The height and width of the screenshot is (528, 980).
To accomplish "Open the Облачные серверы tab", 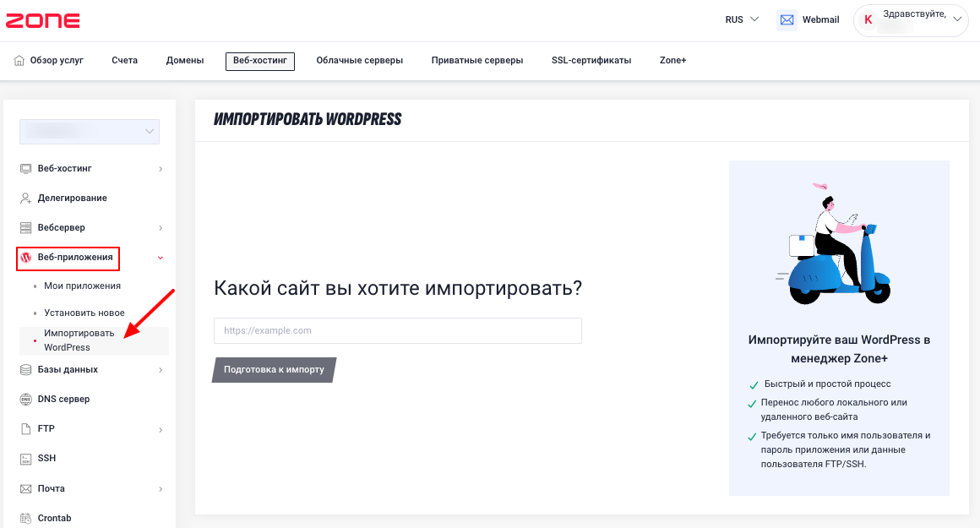I will (x=359, y=61).
